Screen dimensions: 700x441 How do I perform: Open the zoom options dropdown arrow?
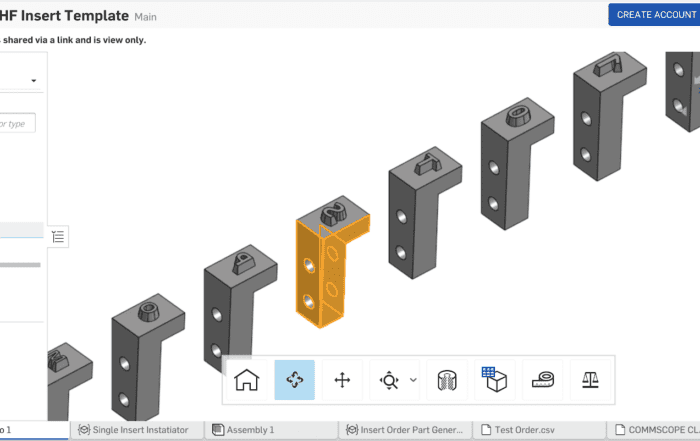point(413,380)
